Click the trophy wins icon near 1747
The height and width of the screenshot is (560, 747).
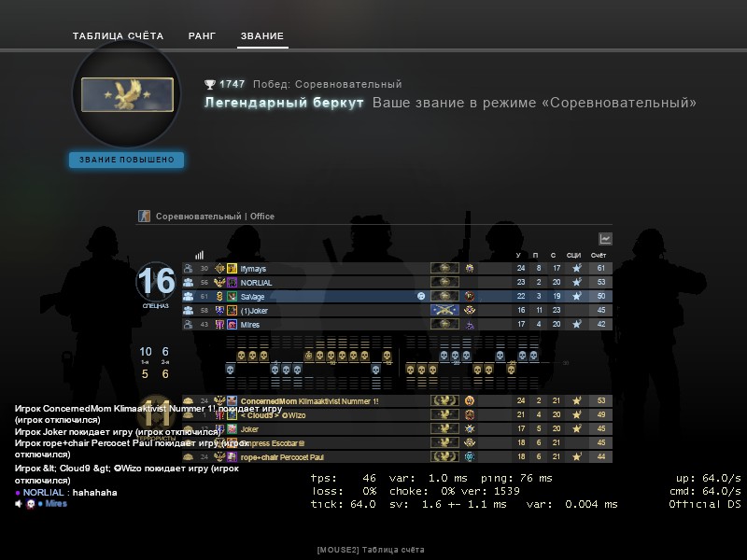[x=209, y=84]
